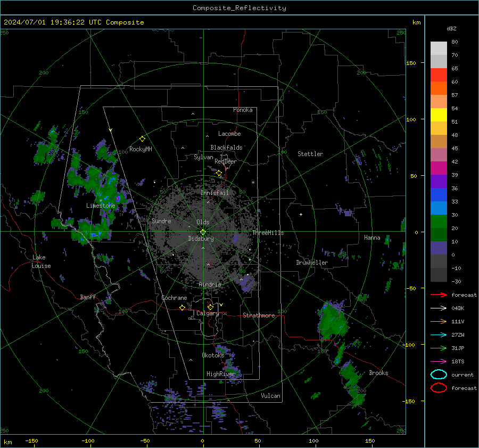The height and width of the screenshot is (448, 479).
Task: Click the Cochrane label
Action: 174,298
